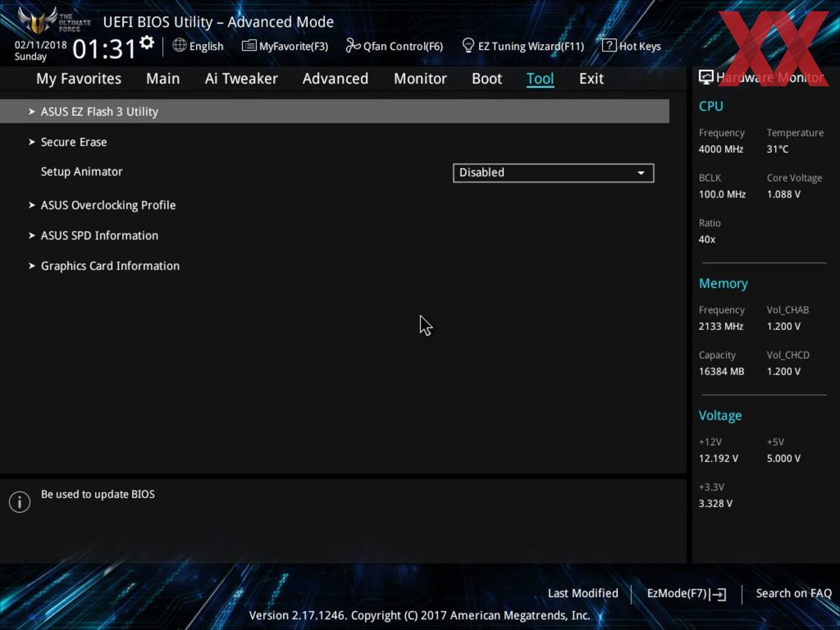Click the memory frequency 2133 MHz

(x=721, y=326)
